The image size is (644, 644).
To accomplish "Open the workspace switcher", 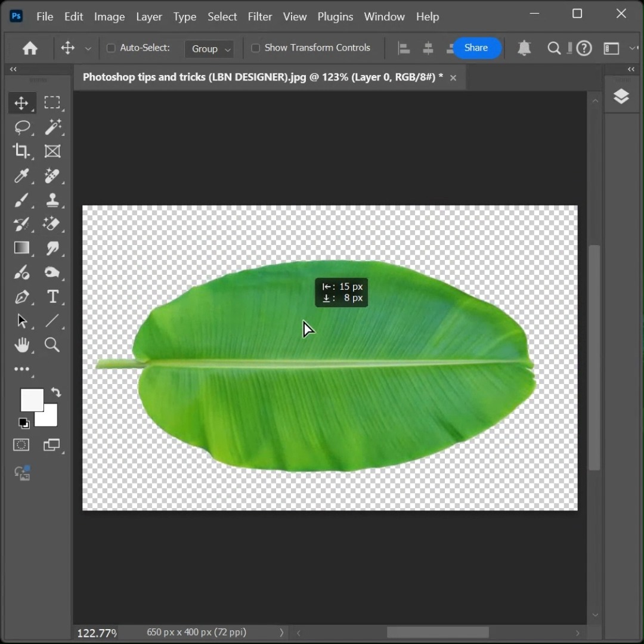I will pyautogui.click(x=611, y=48).
